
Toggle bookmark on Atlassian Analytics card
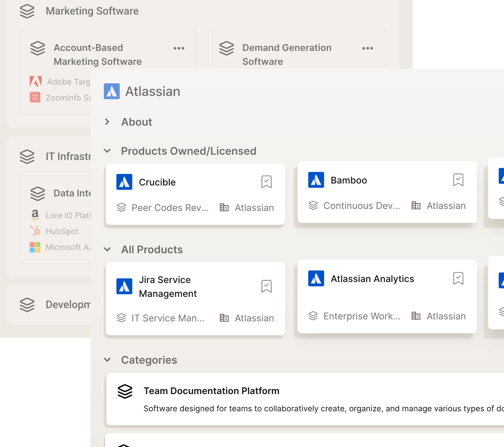(458, 278)
